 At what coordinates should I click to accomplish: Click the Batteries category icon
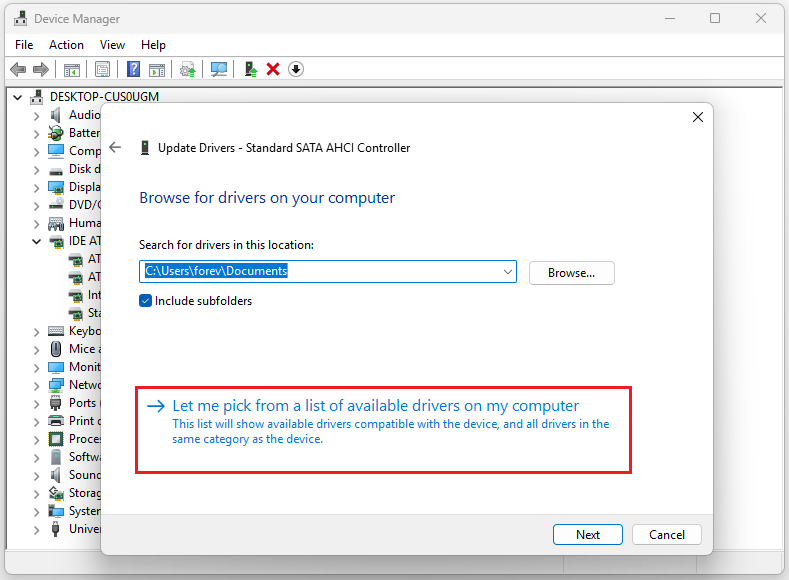coord(56,133)
